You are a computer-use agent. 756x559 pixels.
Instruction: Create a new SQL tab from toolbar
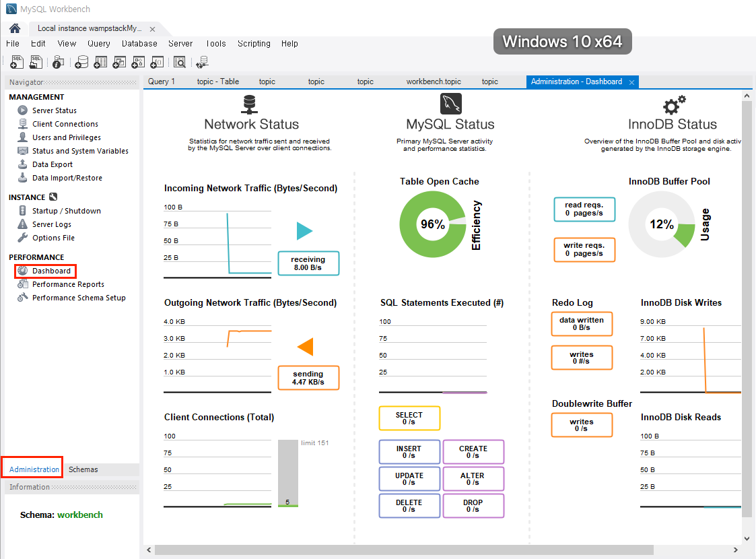(17, 62)
